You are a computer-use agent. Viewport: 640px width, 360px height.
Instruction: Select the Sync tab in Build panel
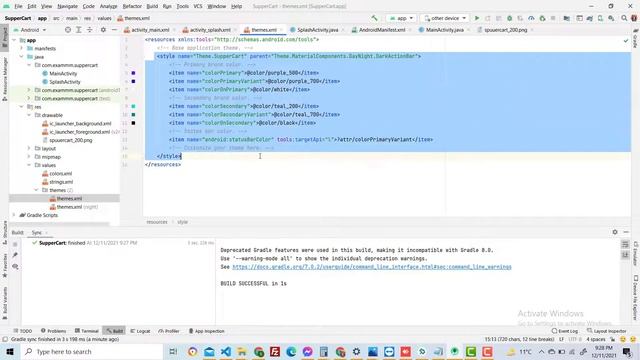point(37,232)
